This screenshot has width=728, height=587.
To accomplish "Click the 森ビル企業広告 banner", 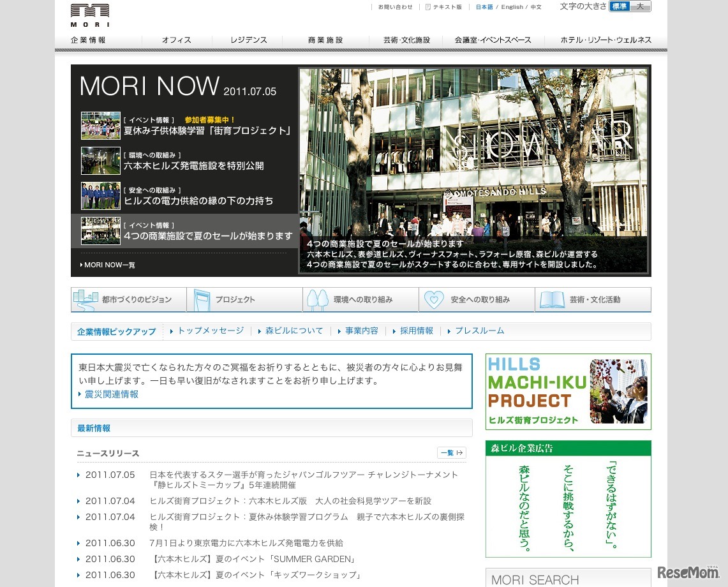I will [568, 499].
